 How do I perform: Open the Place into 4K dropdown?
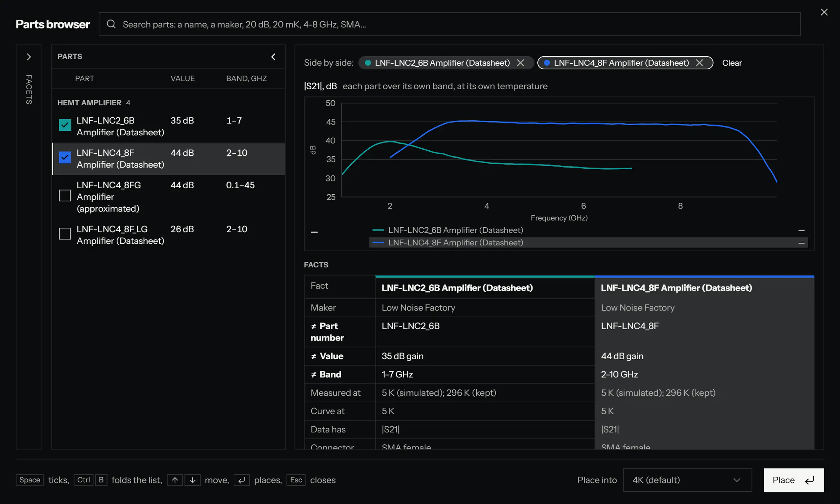687,480
